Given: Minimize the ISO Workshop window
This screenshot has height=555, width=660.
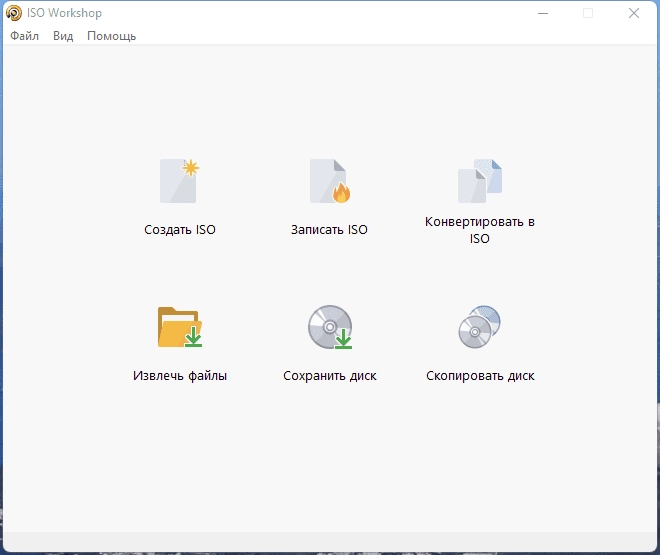Looking at the screenshot, I should pyautogui.click(x=543, y=13).
